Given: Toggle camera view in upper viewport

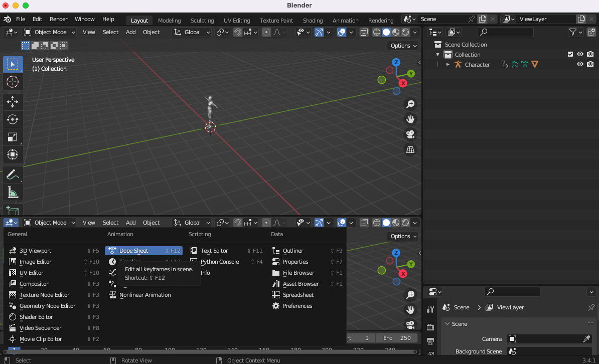Looking at the screenshot, I should 410,134.
